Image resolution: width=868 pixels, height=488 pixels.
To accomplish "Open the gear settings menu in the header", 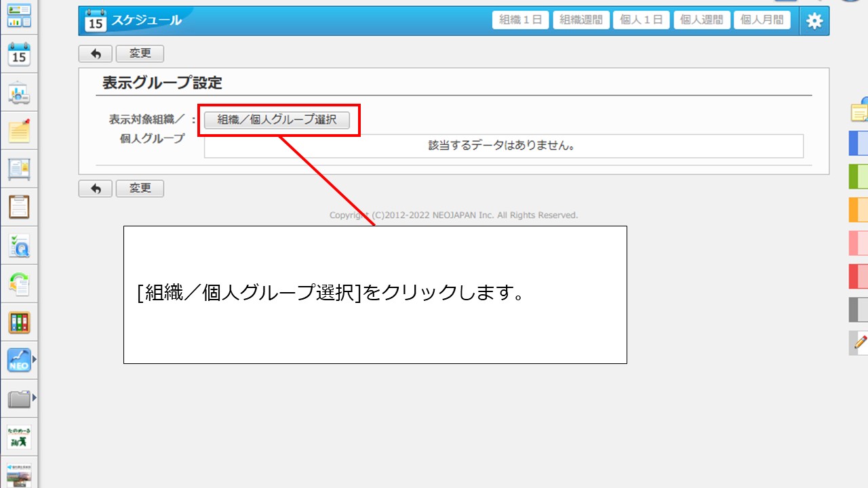I will tap(813, 20).
